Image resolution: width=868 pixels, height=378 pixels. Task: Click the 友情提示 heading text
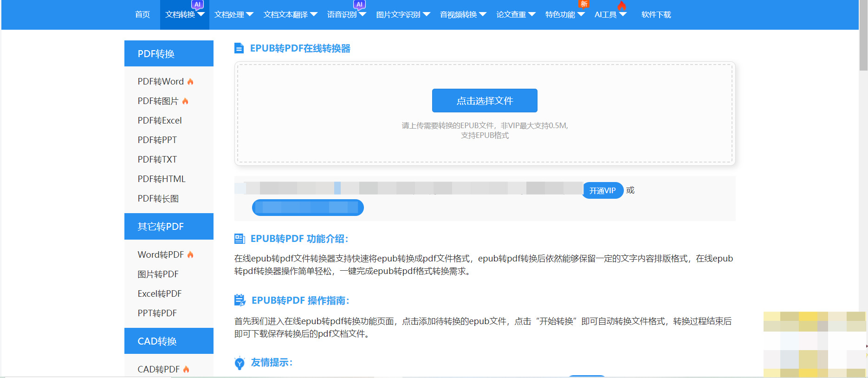[x=272, y=362]
